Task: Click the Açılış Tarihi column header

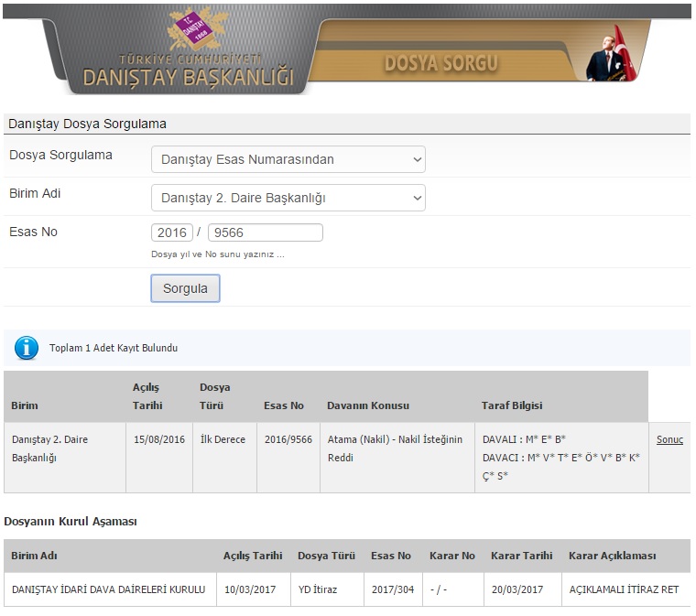Action: (x=147, y=396)
